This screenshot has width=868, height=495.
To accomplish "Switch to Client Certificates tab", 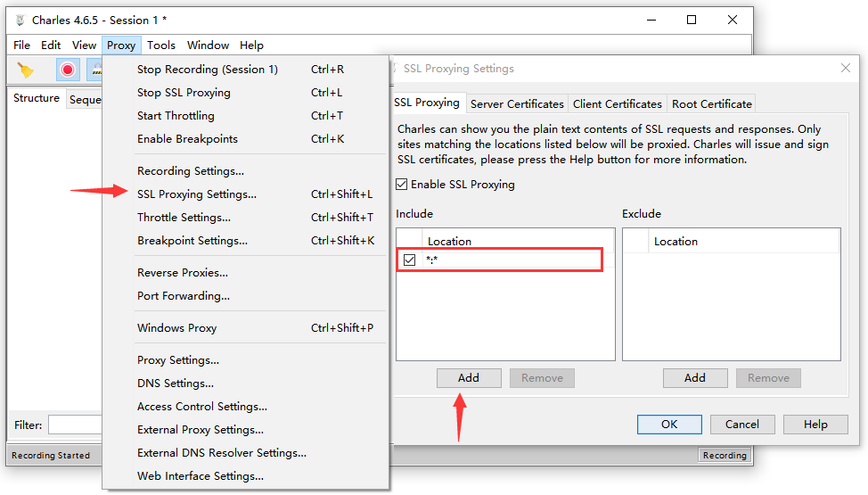I will (618, 104).
